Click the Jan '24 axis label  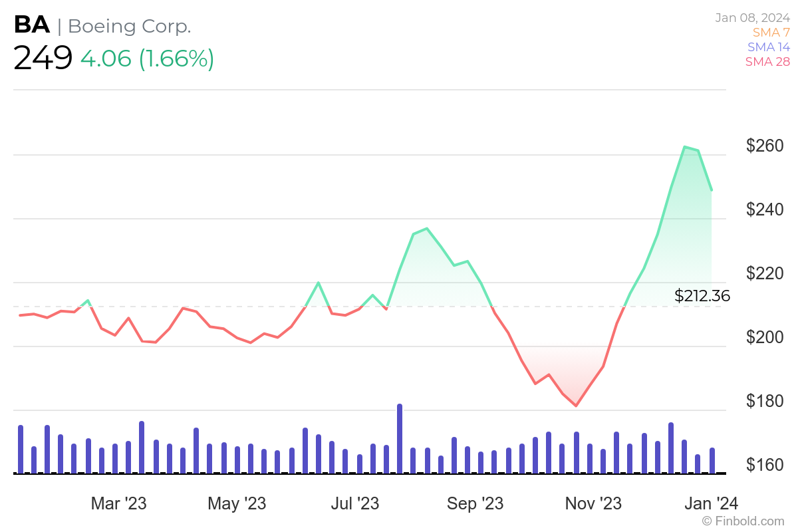point(711,503)
